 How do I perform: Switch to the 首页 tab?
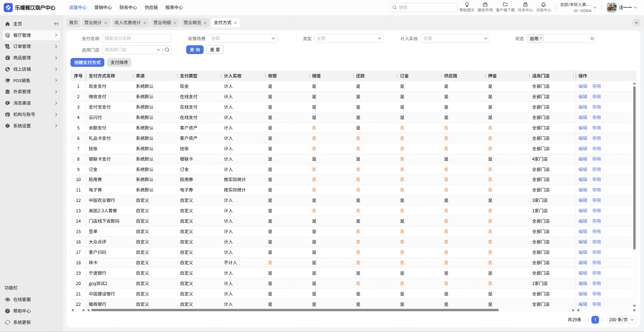(x=73, y=23)
